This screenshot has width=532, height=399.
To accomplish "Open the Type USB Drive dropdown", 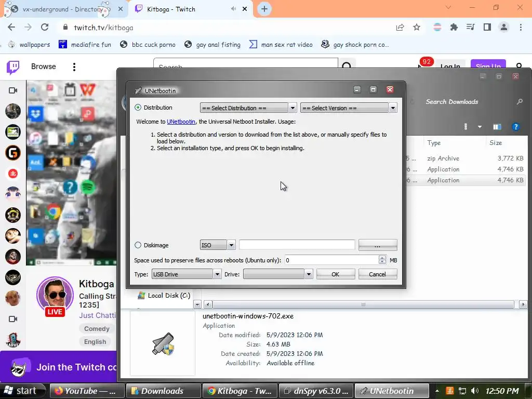I will coord(187,274).
